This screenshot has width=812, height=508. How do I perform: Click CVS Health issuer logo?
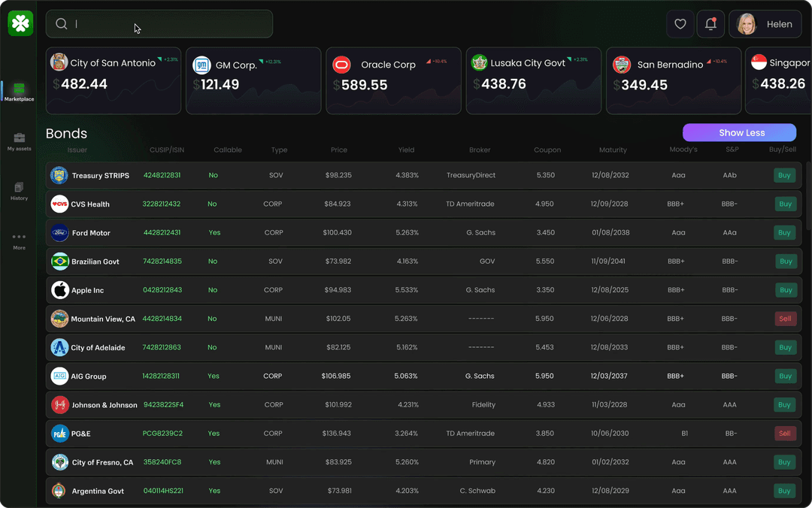coord(59,204)
